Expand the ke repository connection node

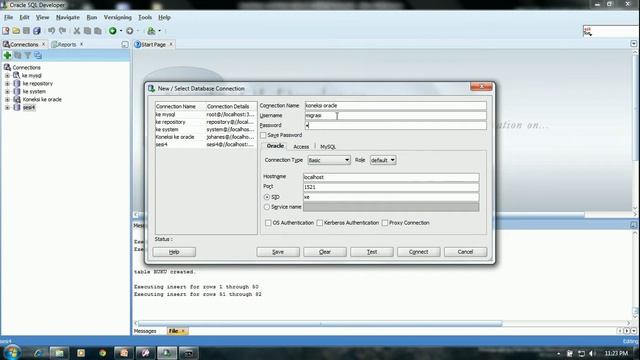point(7,83)
